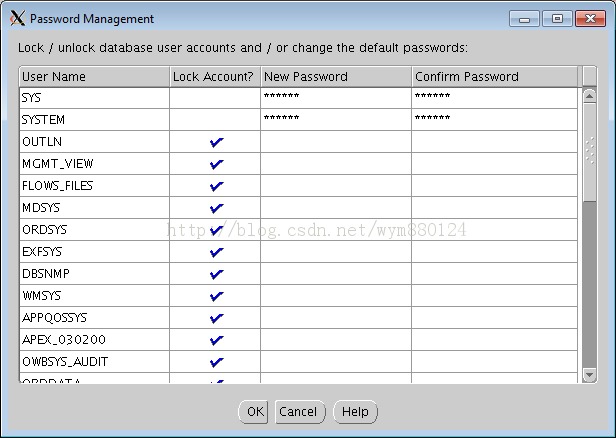Toggle OWBSYS_AUDIT lock checkmark
This screenshot has height=438, width=616.
[x=216, y=362]
